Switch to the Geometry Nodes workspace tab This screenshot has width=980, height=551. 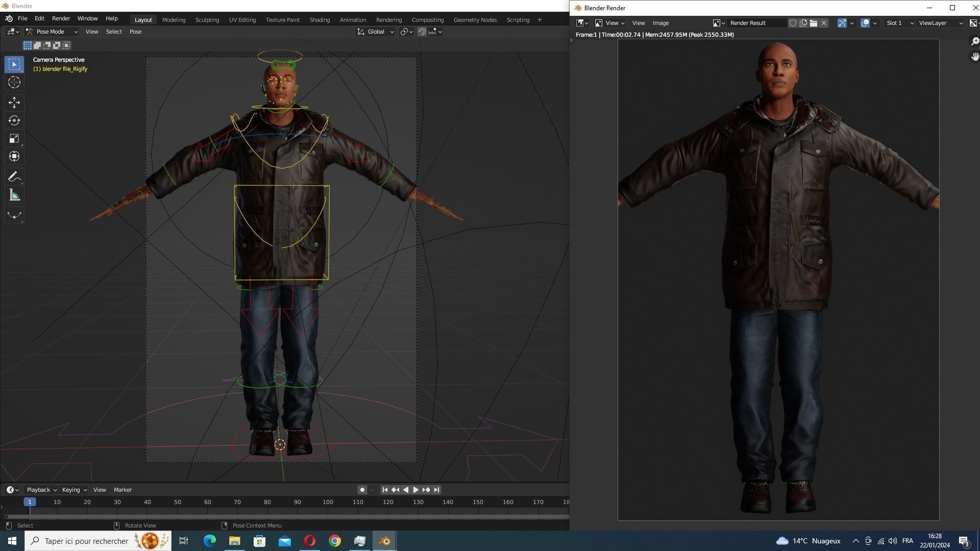point(475,20)
